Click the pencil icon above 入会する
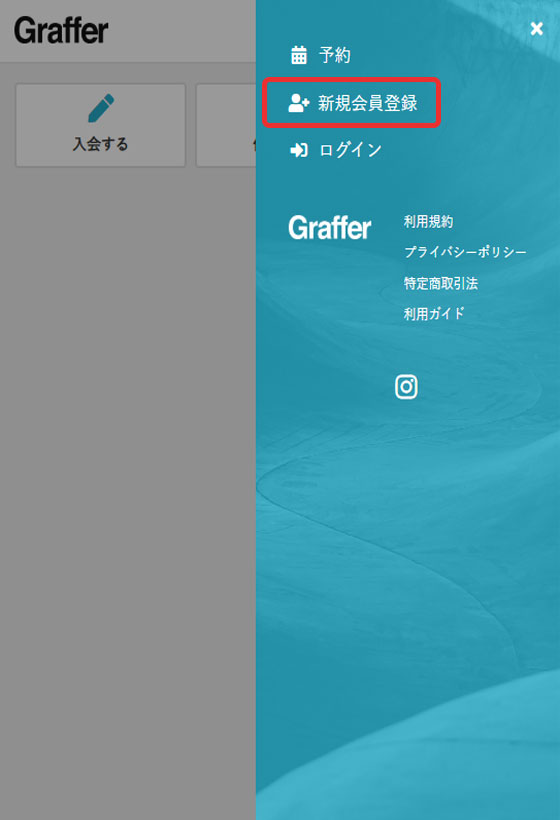Image resolution: width=560 pixels, height=820 pixels. (101, 108)
